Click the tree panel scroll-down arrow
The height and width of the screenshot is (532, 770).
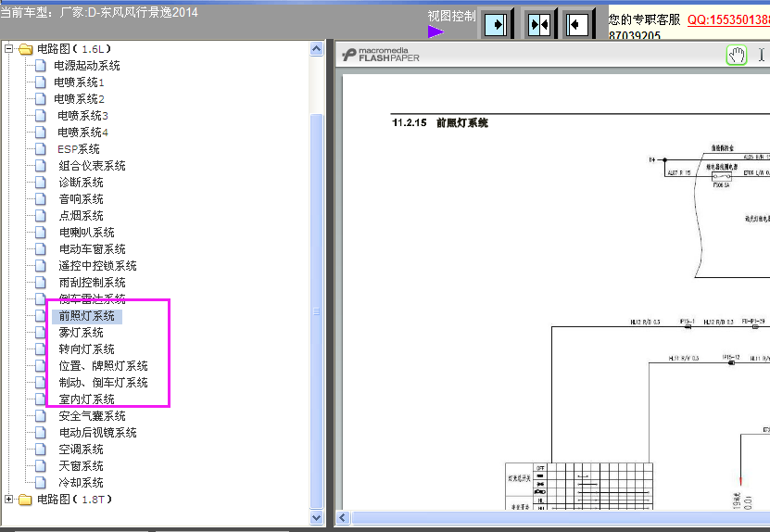317,517
